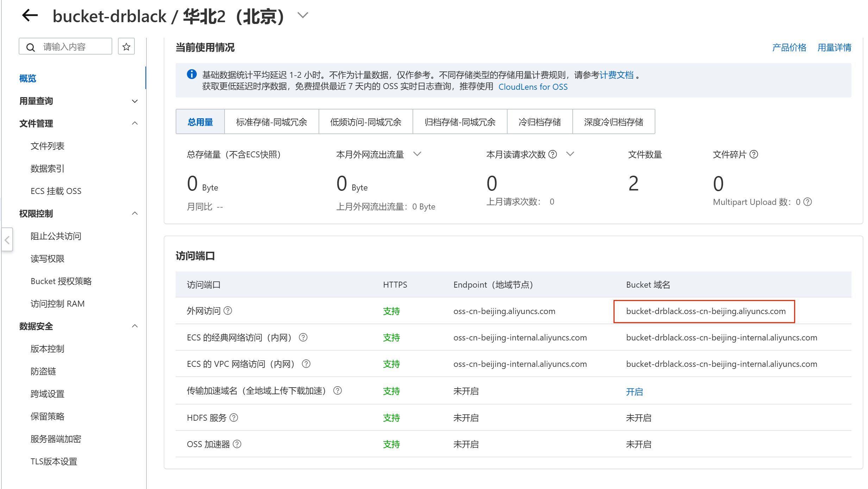Screen dimensions: 868x489
Task: Open 服务器端加密 settings
Action: 56,439
